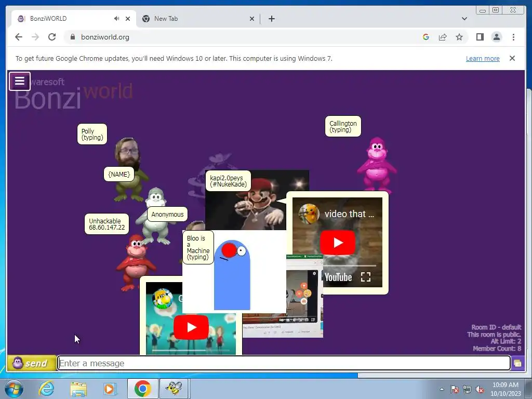Click the network tray icon
The width and height of the screenshot is (532, 399).
[x=467, y=390]
